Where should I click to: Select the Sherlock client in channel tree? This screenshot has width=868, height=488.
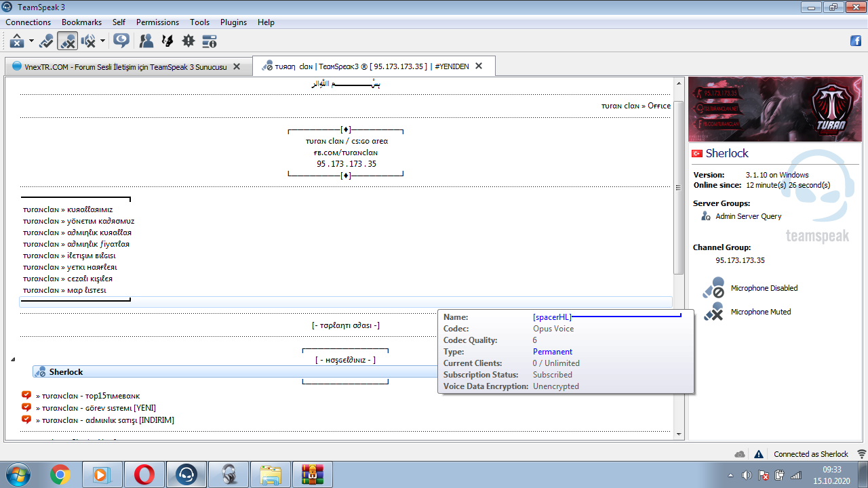[x=66, y=372]
